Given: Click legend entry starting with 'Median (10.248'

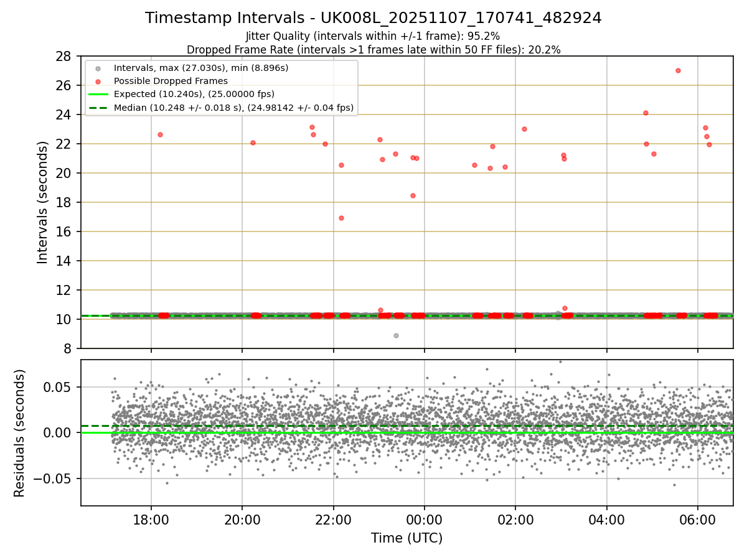Looking at the screenshot, I should click(233, 108).
